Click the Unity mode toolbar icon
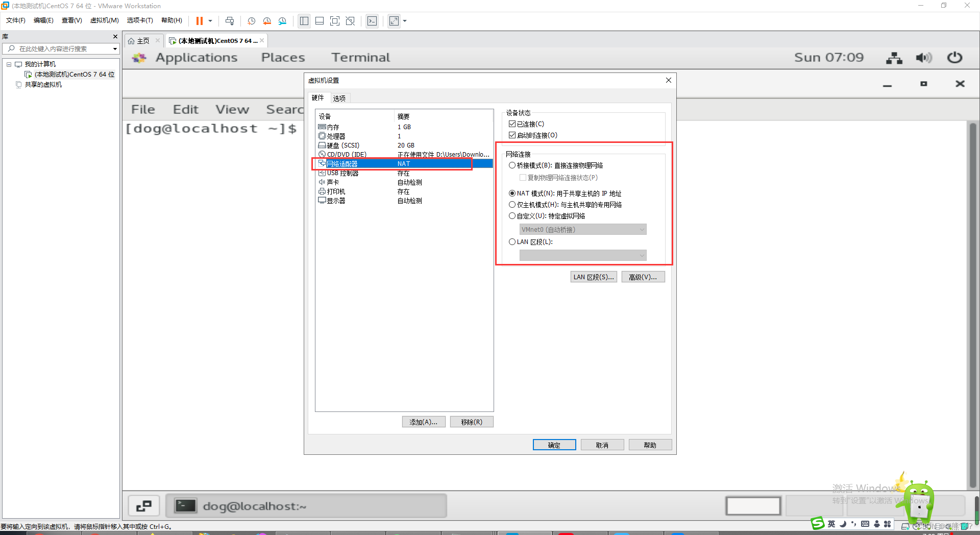 (350, 21)
